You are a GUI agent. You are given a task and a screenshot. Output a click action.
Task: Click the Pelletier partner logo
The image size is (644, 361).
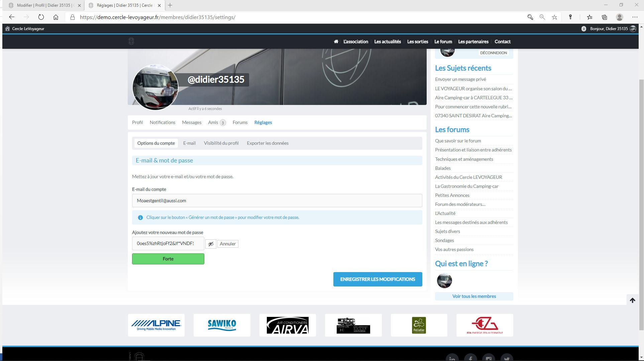pos(419,325)
